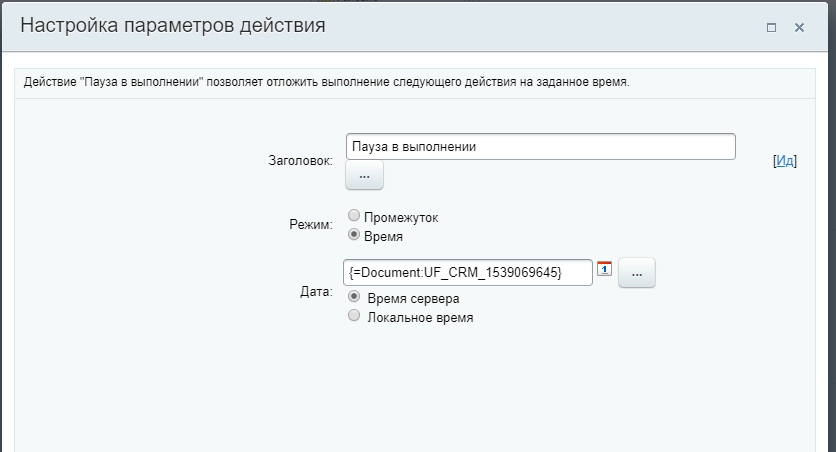
Task: Open the calendar picker next to date field
Action: (x=604, y=269)
